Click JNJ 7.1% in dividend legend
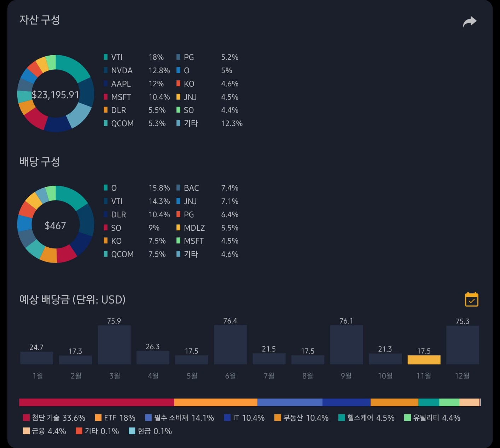 (208, 201)
